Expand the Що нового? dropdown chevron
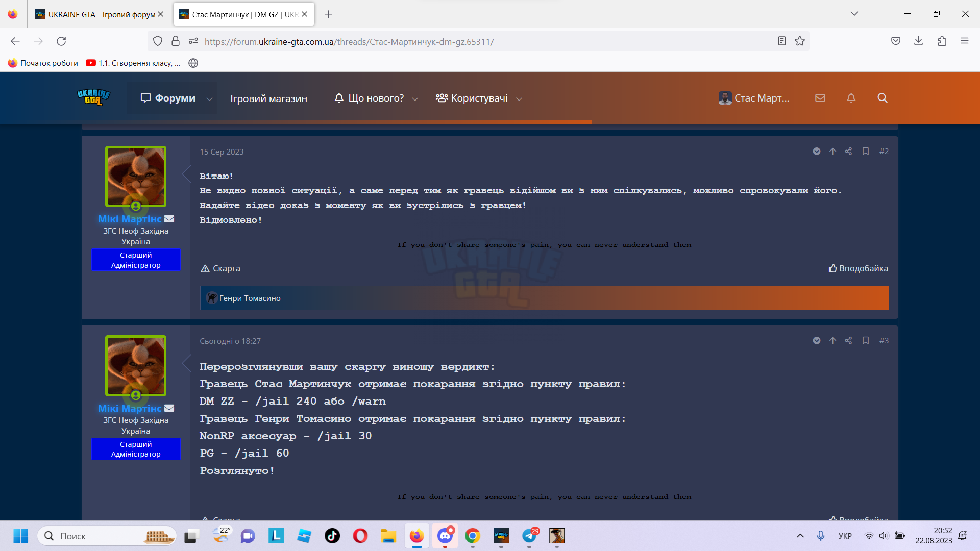 pos(415,99)
